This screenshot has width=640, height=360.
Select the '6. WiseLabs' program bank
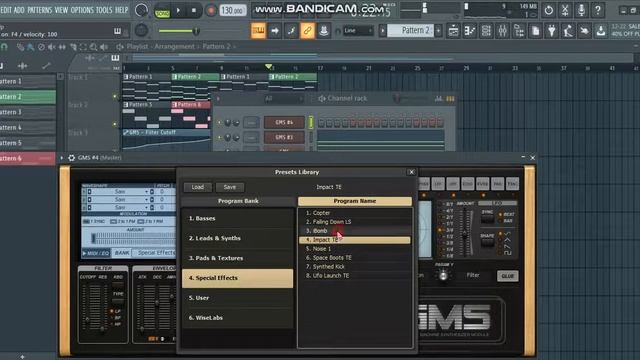coord(238,318)
